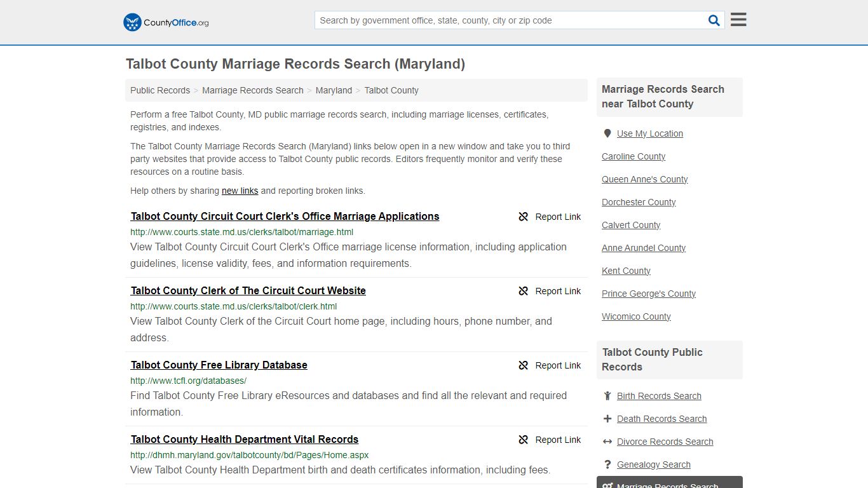Follow the 'new links' hyperlink
This screenshot has width=868, height=488.
click(240, 191)
